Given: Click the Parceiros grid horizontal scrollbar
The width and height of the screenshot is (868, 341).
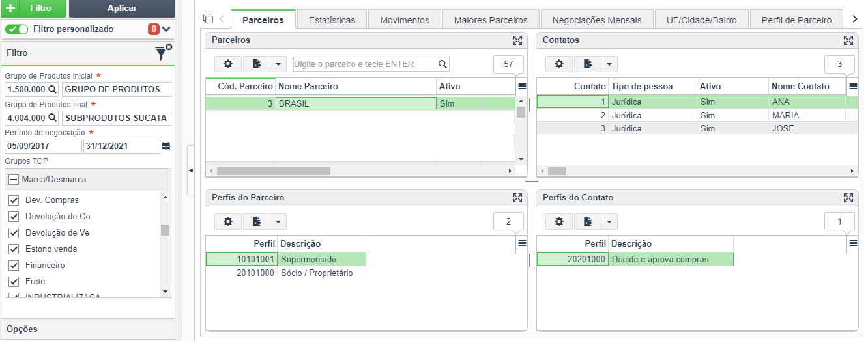Looking at the screenshot, I should click(274, 170).
